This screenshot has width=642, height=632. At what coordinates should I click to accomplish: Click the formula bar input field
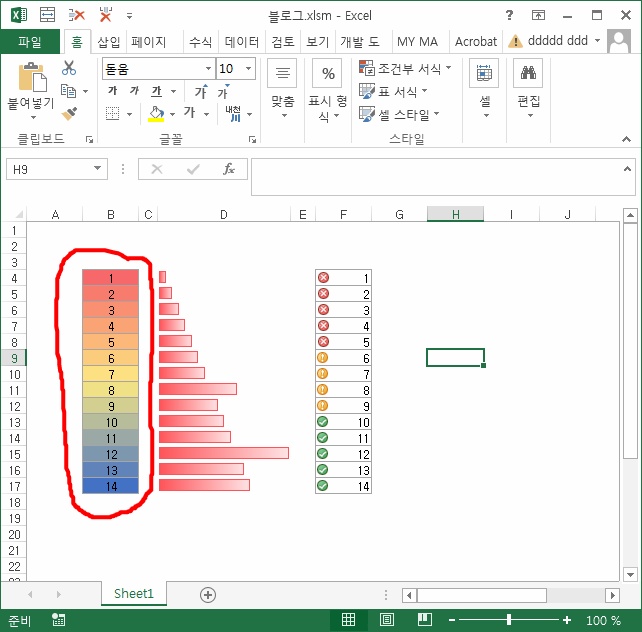(436, 176)
